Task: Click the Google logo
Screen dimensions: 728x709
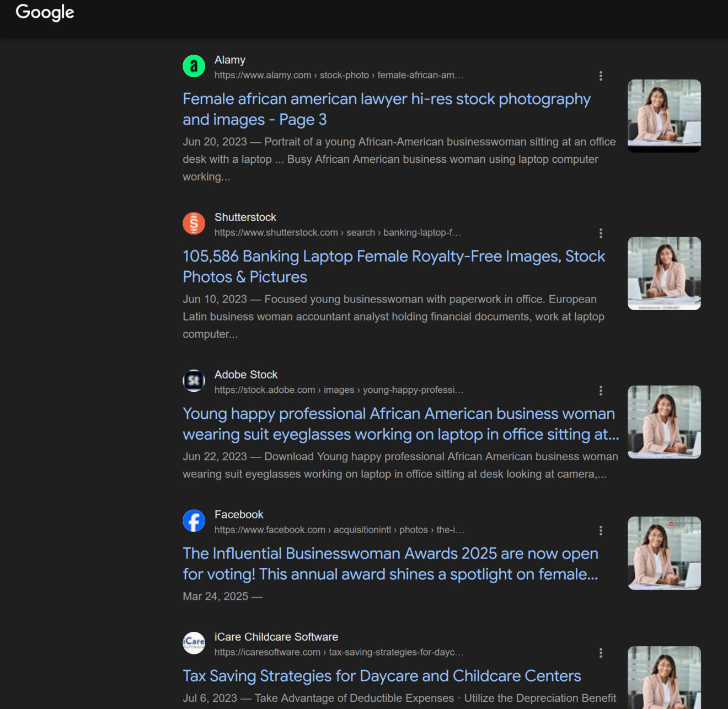Action: 45,12
